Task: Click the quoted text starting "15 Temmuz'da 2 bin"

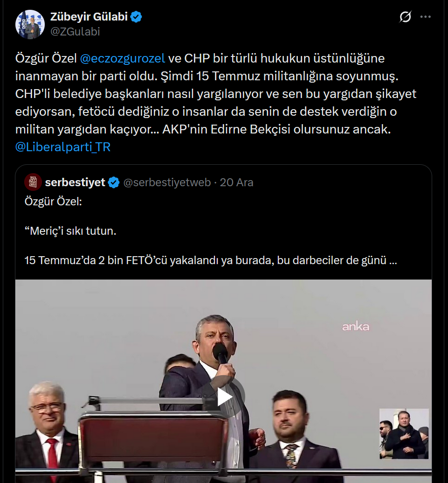Action: coord(210,260)
